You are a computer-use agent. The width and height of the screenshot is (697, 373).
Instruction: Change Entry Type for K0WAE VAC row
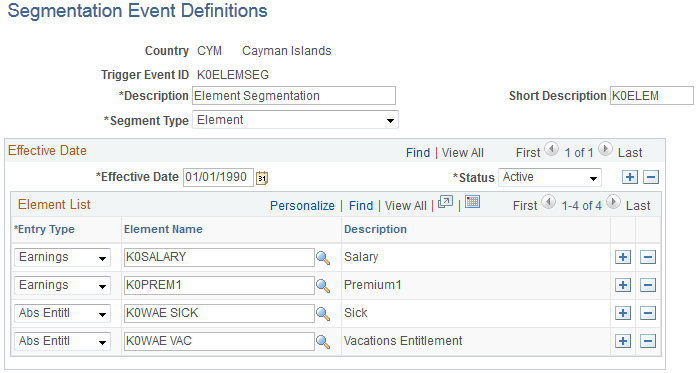tap(62, 341)
